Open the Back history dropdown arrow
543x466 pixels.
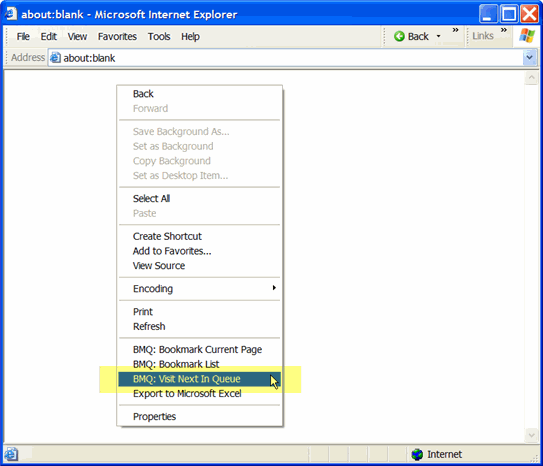[x=438, y=36]
